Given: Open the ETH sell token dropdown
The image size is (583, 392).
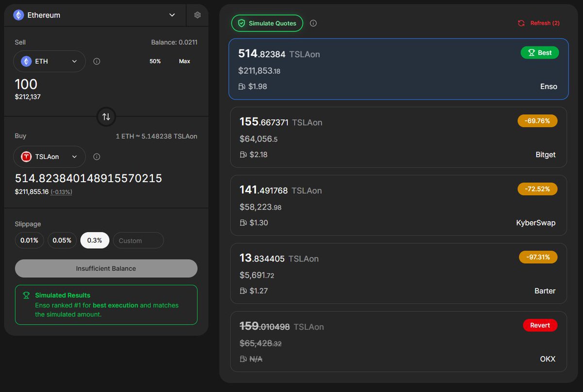Looking at the screenshot, I should pyautogui.click(x=50, y=61).
